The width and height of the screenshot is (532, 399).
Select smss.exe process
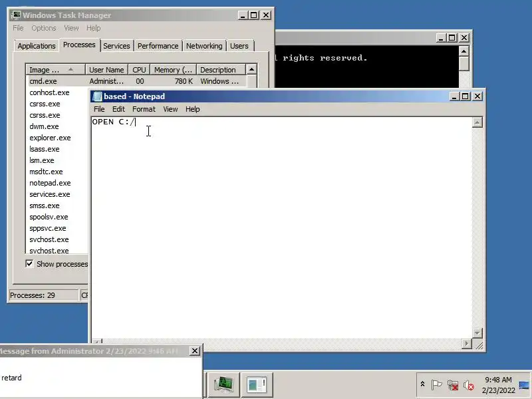[x=45, y=205]
